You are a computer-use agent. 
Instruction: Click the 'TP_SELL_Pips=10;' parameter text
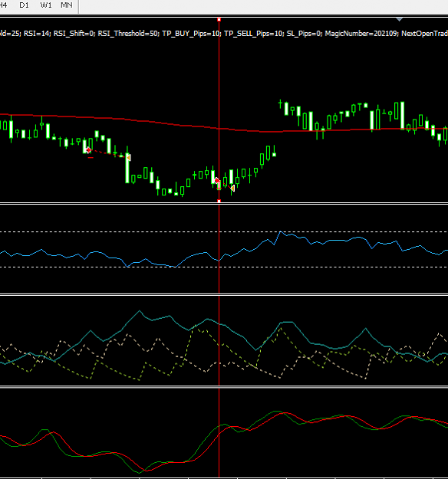click(253, 34)
